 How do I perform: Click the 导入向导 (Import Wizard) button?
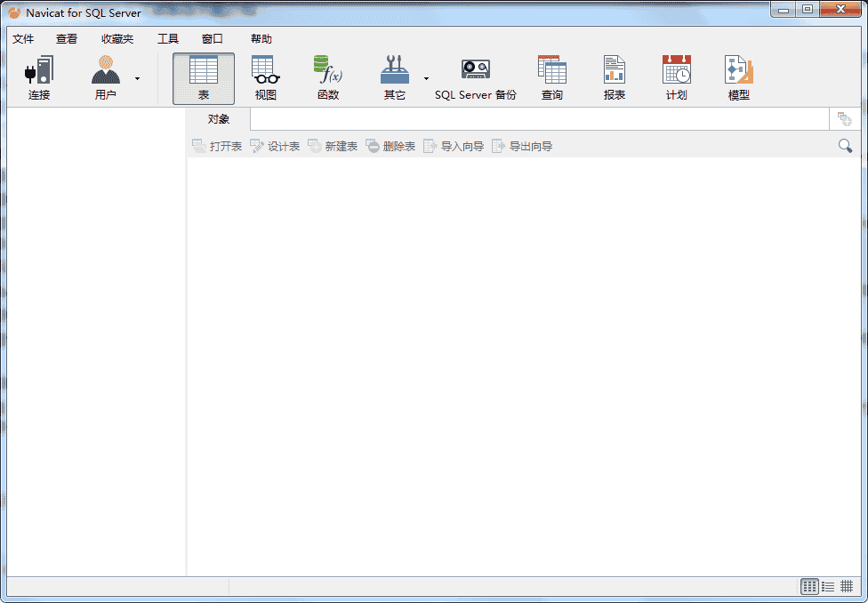point(454,146)
